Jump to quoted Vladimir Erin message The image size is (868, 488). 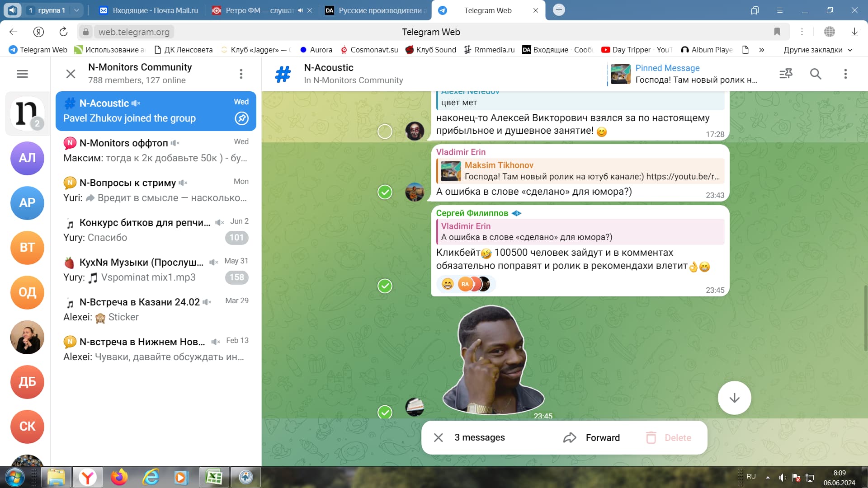pos(580,232)
